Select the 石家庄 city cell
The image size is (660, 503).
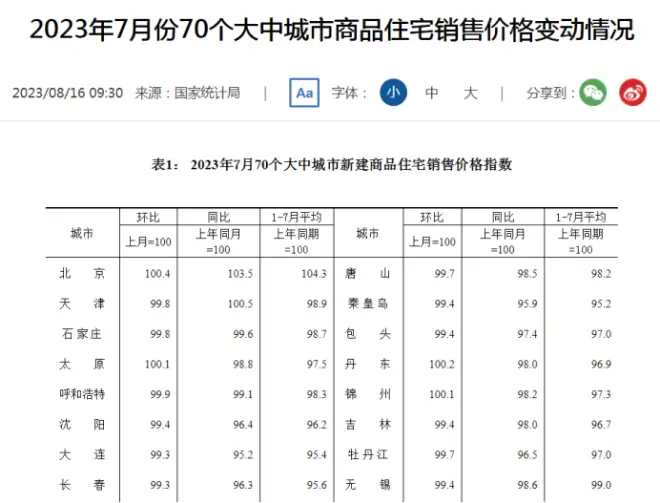coord(82,334)
